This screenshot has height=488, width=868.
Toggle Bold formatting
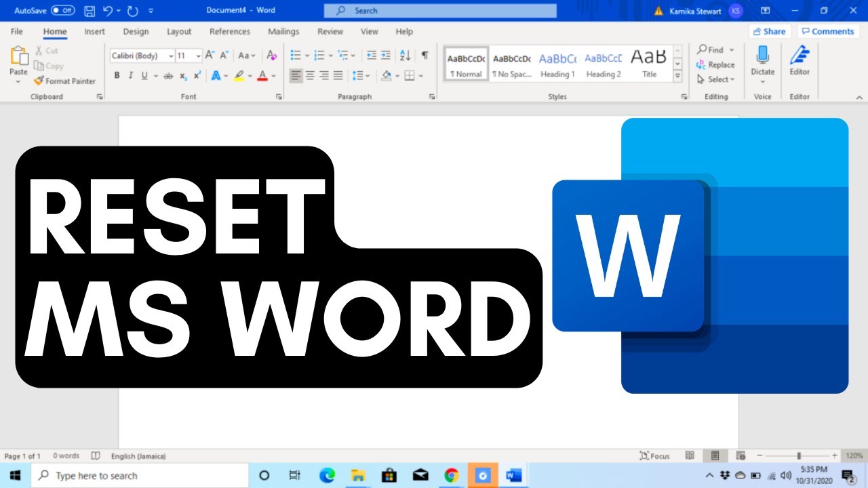[117, 75]
